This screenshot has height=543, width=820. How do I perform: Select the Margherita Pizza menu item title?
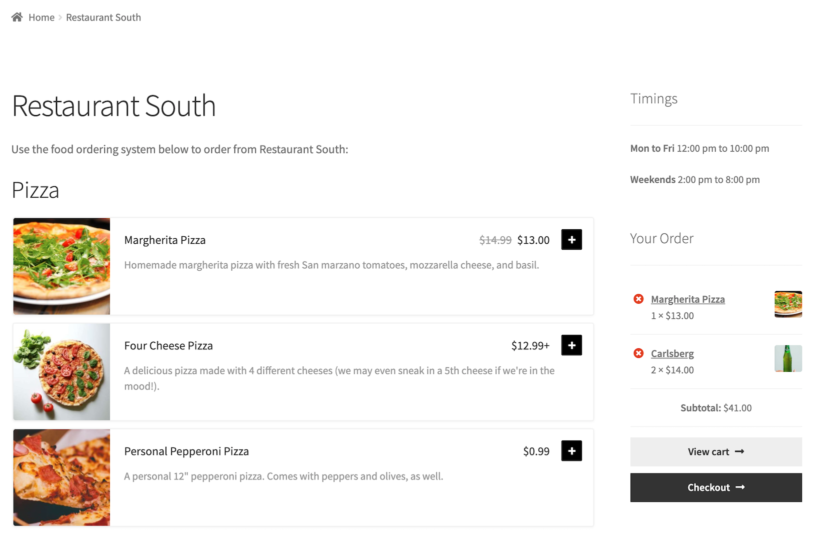[165, 240]
